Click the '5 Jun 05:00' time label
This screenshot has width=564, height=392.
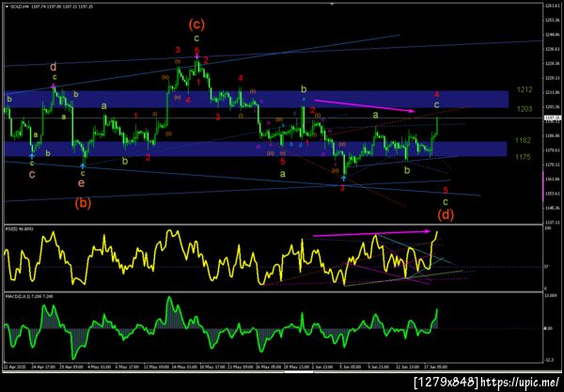(x=351, y=367)
